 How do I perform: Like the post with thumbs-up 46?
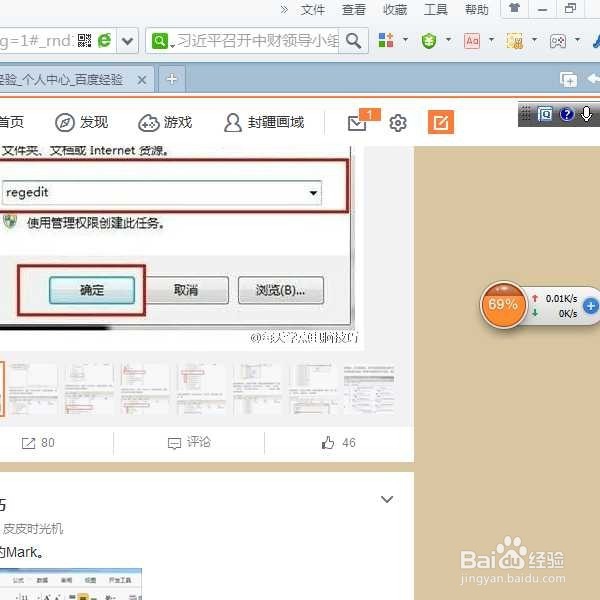pyautogui.click(x=338, y=443)
